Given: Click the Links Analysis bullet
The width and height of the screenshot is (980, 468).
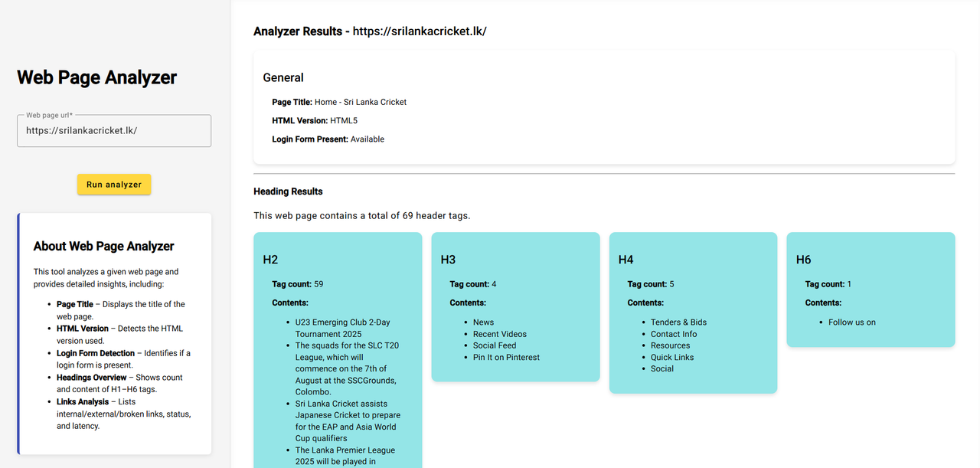Looking at the screenshot, I should [x=123, y=414].
